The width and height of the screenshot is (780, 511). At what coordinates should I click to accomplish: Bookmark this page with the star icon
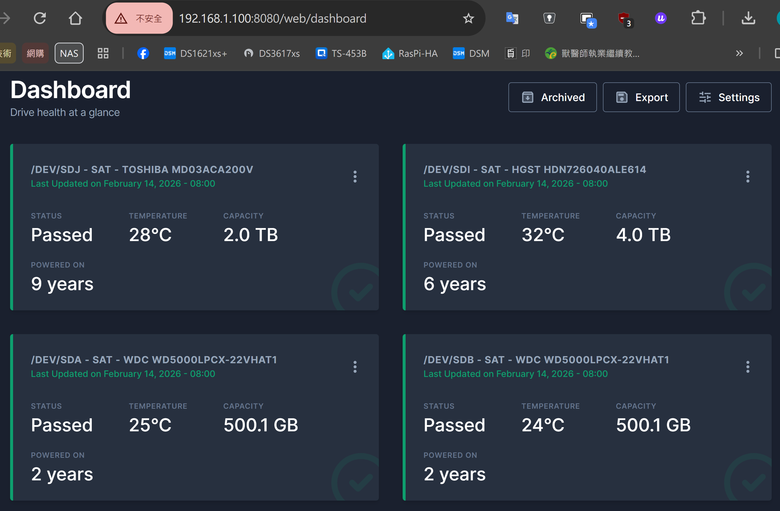[468, 19]
